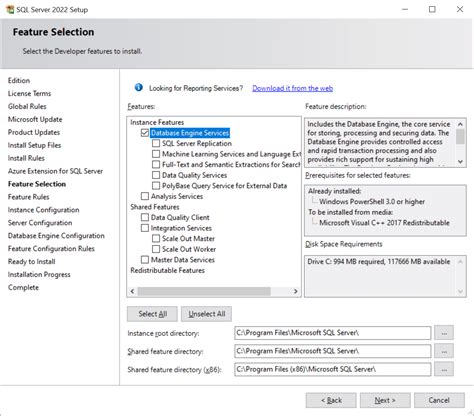Click the blue information icon

[x=138, y=88]
